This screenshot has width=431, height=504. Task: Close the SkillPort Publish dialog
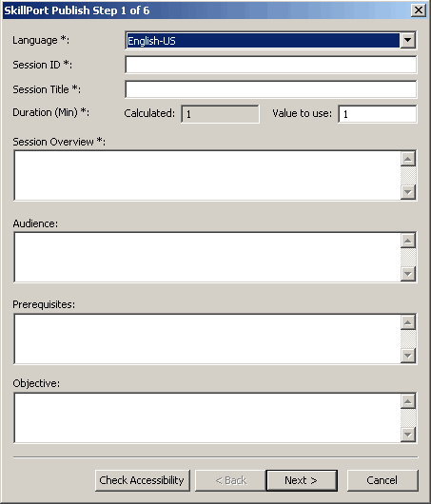tap(419, 10)
